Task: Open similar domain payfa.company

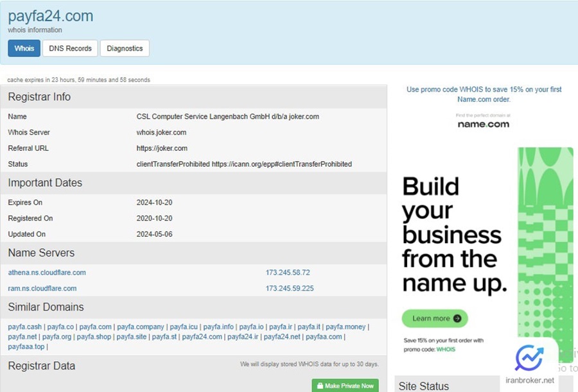Action: pyautogui.click(x=141, y=327)
